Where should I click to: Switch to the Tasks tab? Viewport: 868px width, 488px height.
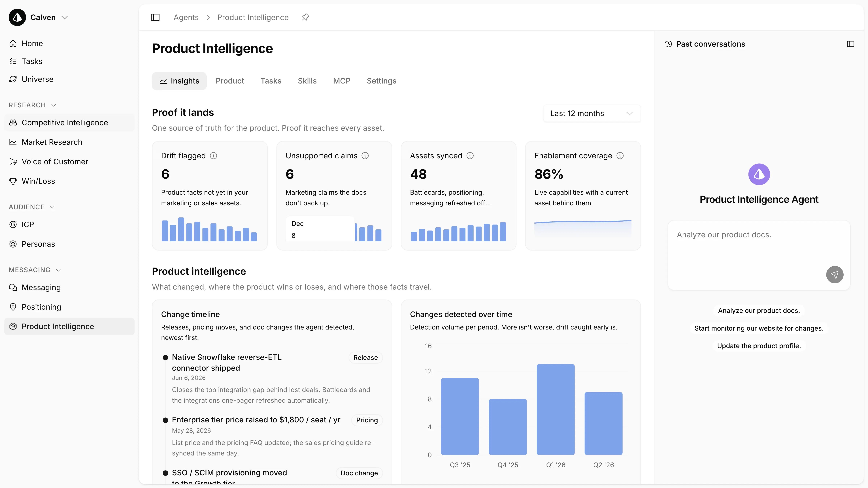coord(271,81)
